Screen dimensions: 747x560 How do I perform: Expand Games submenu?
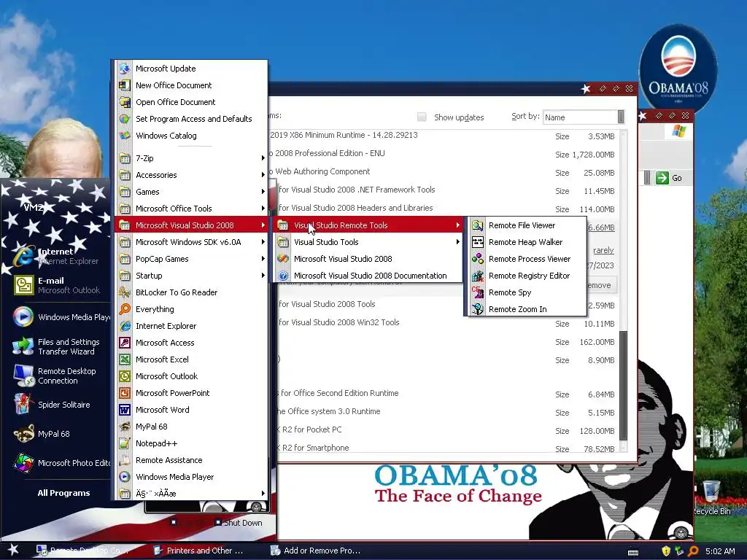192,192
